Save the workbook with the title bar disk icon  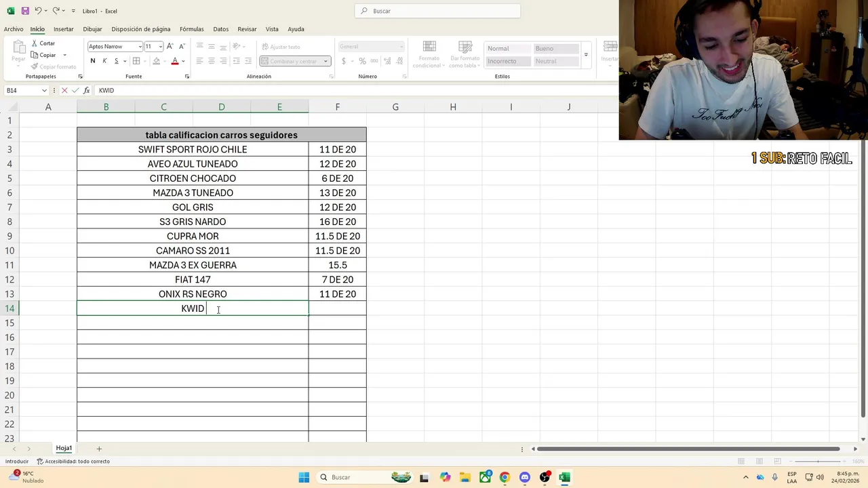tap(25, 11)
